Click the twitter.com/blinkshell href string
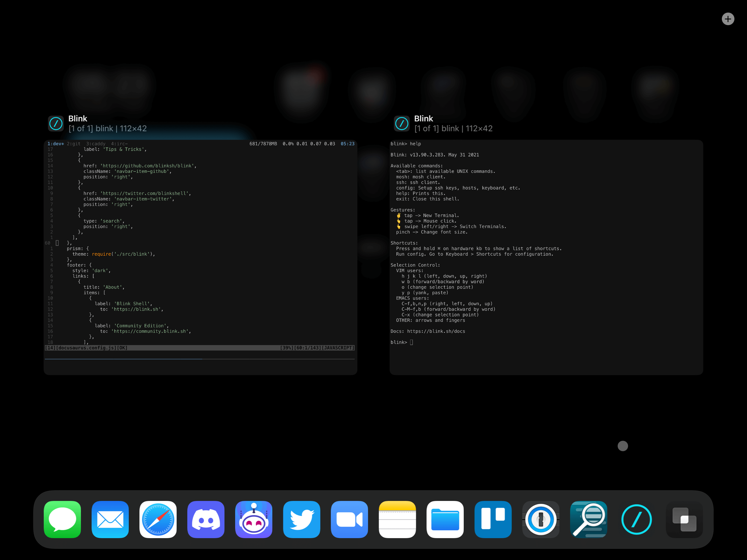 [145, 193]
